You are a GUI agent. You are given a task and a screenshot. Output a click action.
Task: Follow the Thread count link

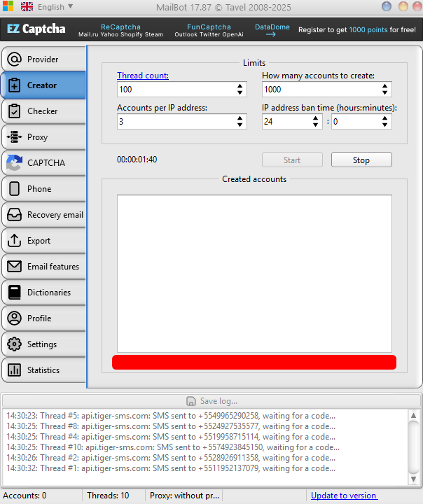point(143,76)
